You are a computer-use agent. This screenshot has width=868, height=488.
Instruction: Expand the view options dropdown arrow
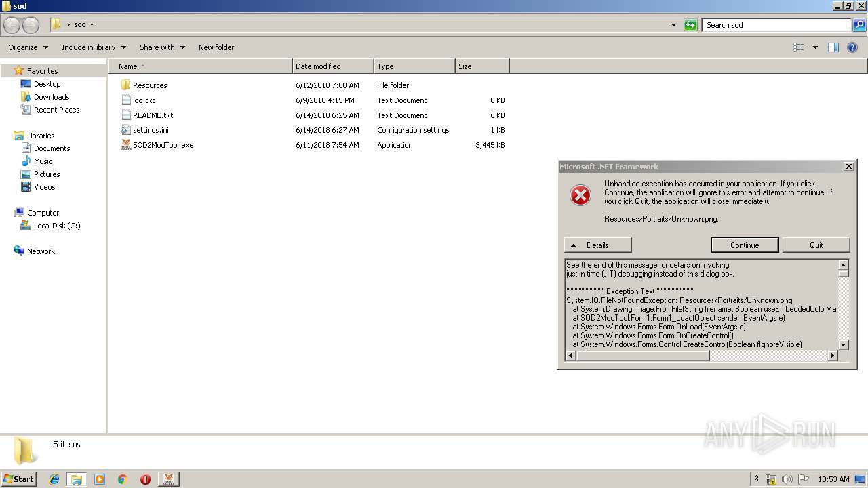[x=815, y=47]
